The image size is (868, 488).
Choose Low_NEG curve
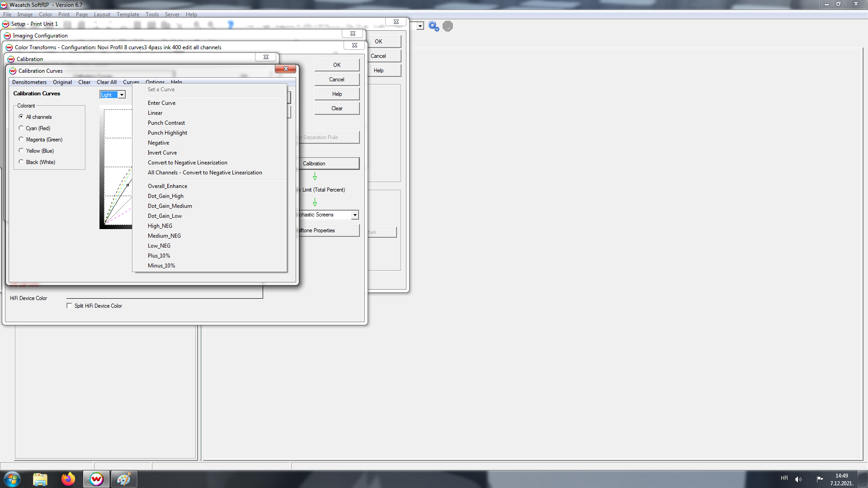click(210, 246)
